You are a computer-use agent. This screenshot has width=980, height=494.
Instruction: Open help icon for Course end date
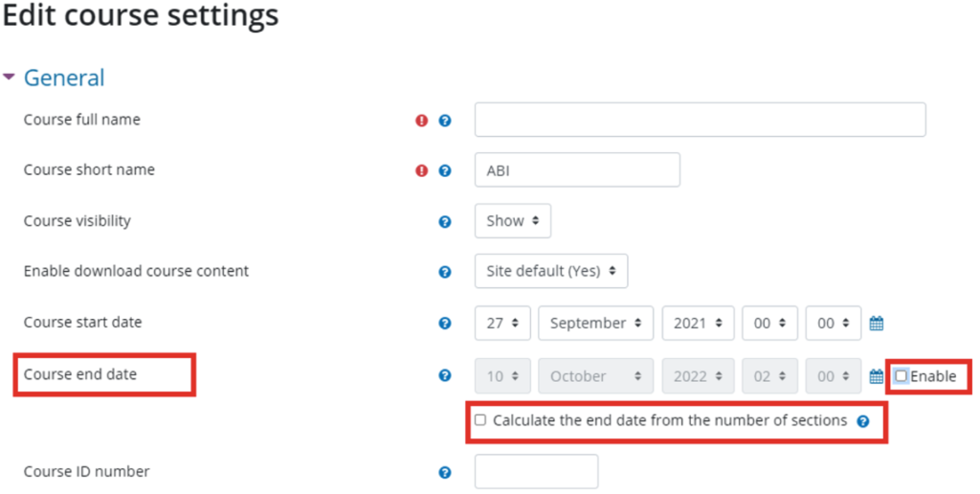tap(444, 375)
